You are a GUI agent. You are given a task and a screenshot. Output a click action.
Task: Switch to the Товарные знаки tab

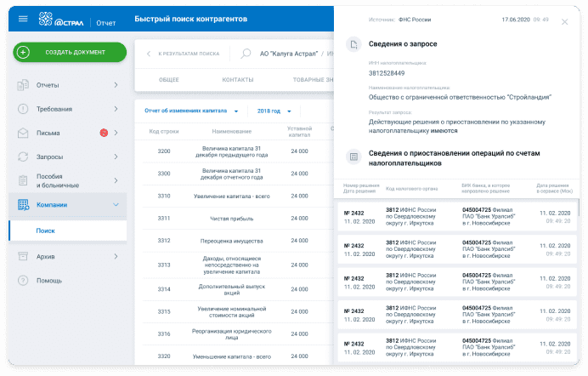[x=313, y=80]
